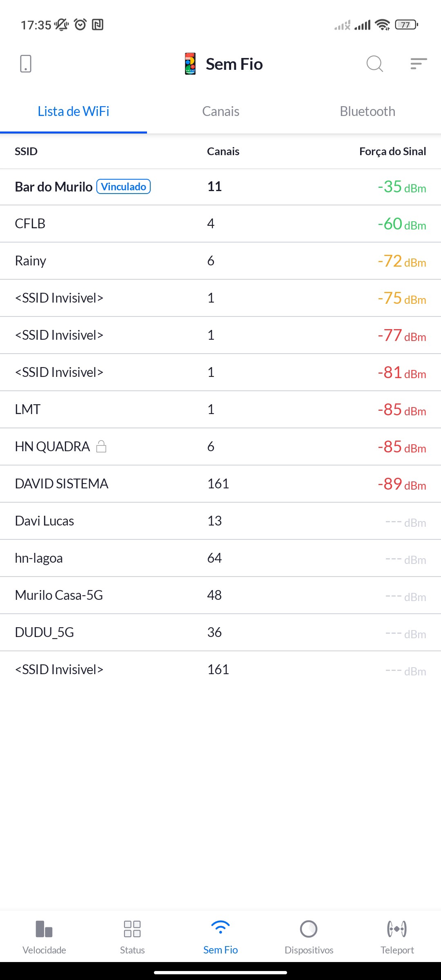This screenshot has width=441, height=980.
Task: Open the Velocidade speed icon
Action: pyautogui.click(x=44, y=929)
